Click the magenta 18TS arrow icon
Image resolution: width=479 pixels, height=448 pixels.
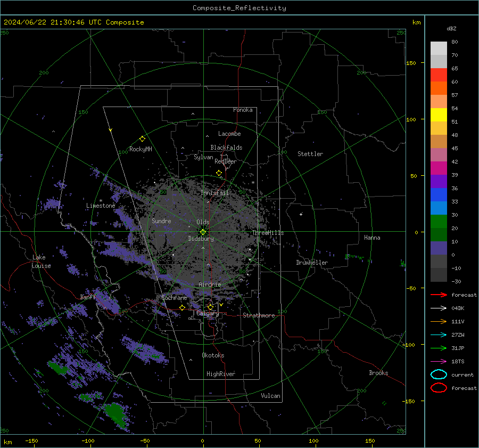(x=439, y=362)
